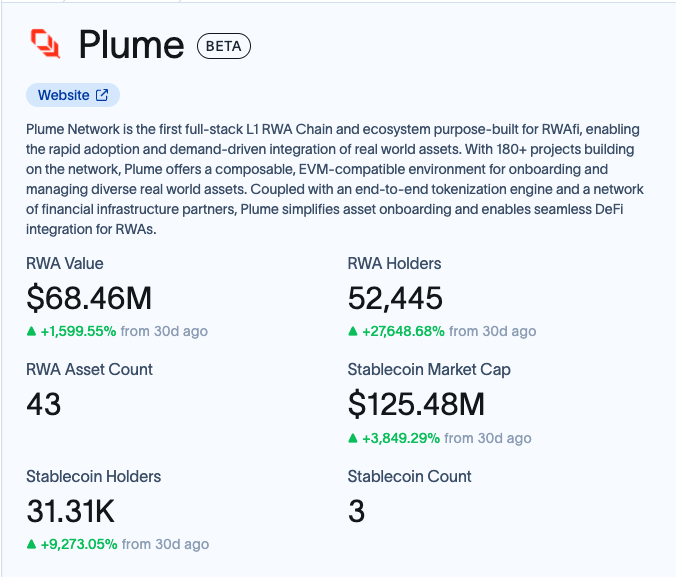Click the RWA Asset Count label
The image size is (676, 577).
point(89,370)
